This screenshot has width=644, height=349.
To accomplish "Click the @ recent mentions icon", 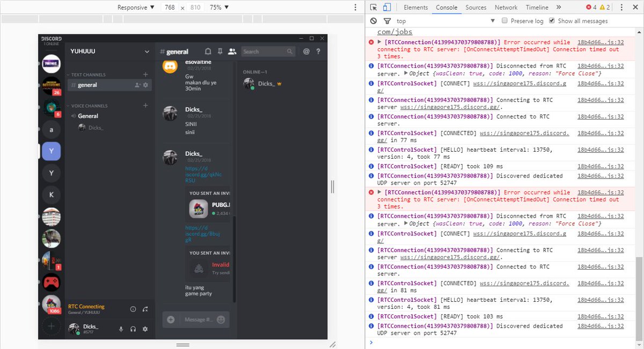I will pos(307,51).
